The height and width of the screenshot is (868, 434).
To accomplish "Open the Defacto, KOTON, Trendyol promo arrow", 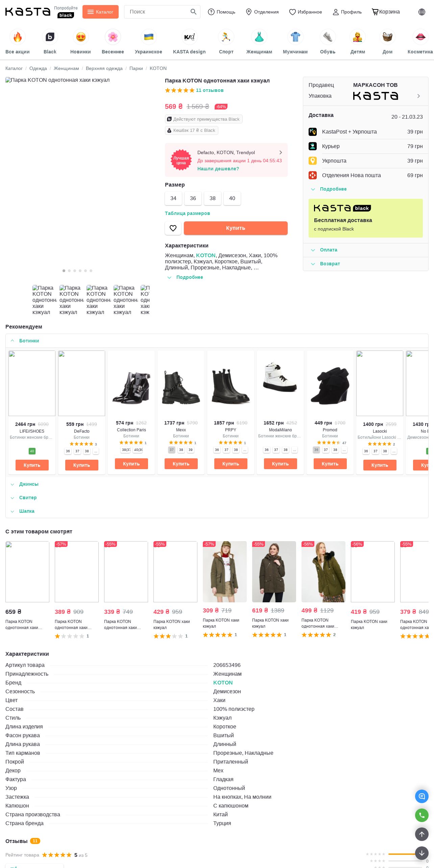I will pos(281,152).
